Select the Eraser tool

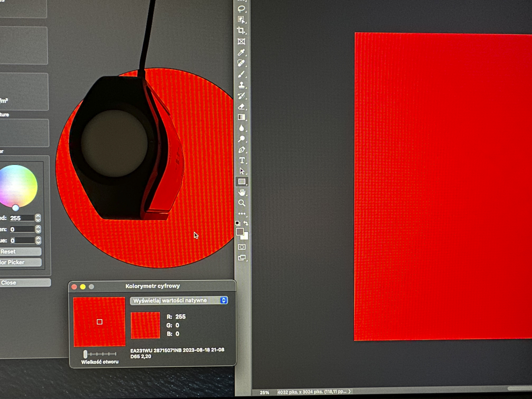[241, 106]
